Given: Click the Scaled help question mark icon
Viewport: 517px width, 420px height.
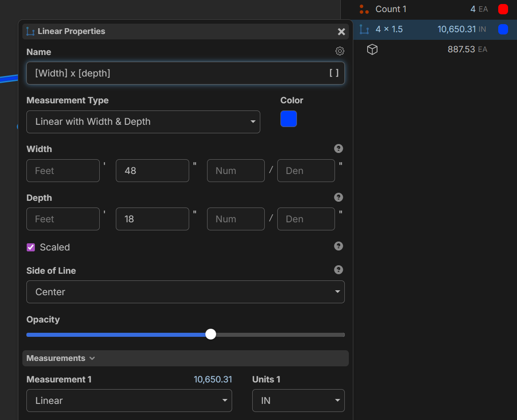Looking at the screenshot, I should point(339,246).
